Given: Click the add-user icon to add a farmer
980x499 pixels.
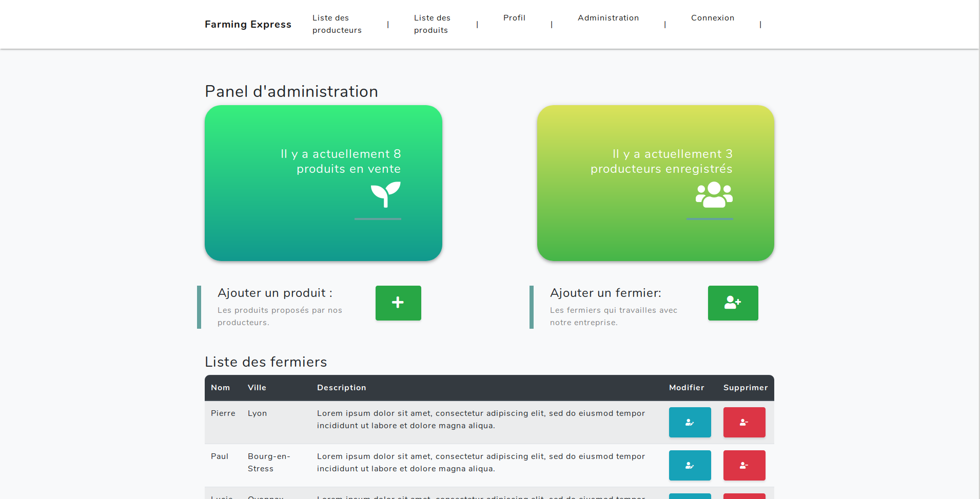Looking at the screenshot, I should (x=733, y=303).
